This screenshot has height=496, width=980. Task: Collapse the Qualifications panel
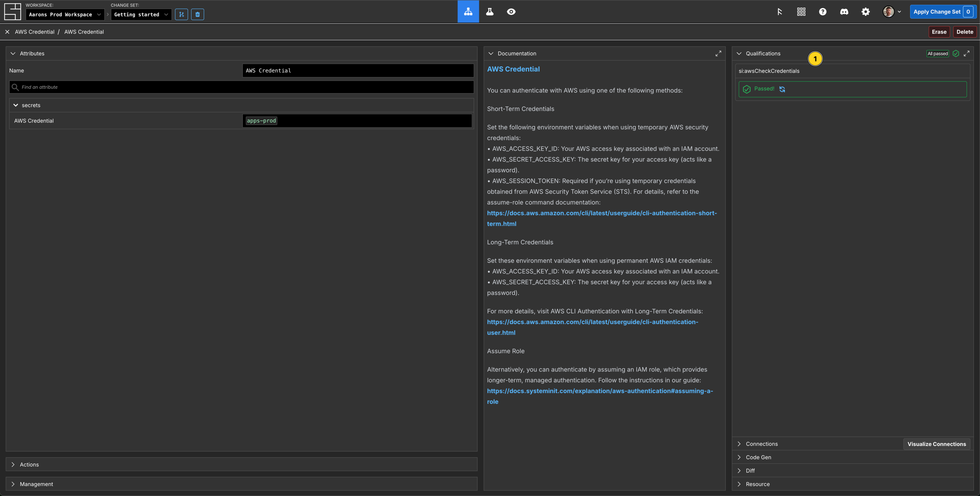[x=739, y=53]
